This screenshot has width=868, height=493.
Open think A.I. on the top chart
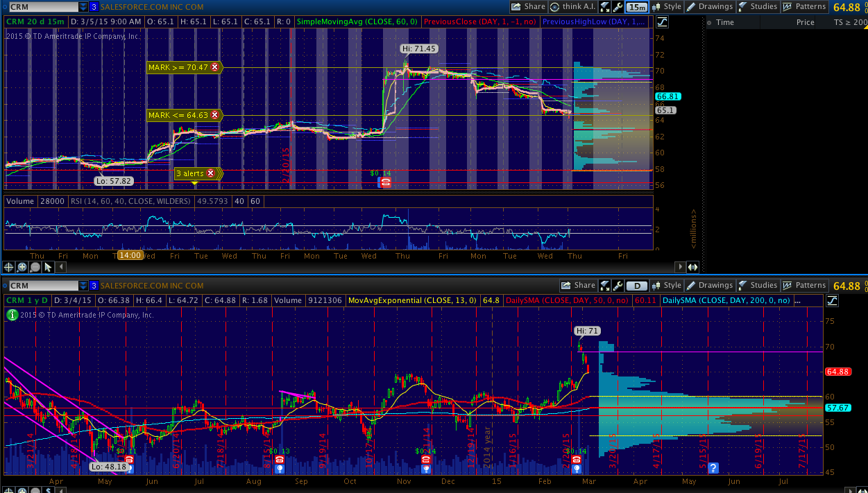[x=573, y=6]
